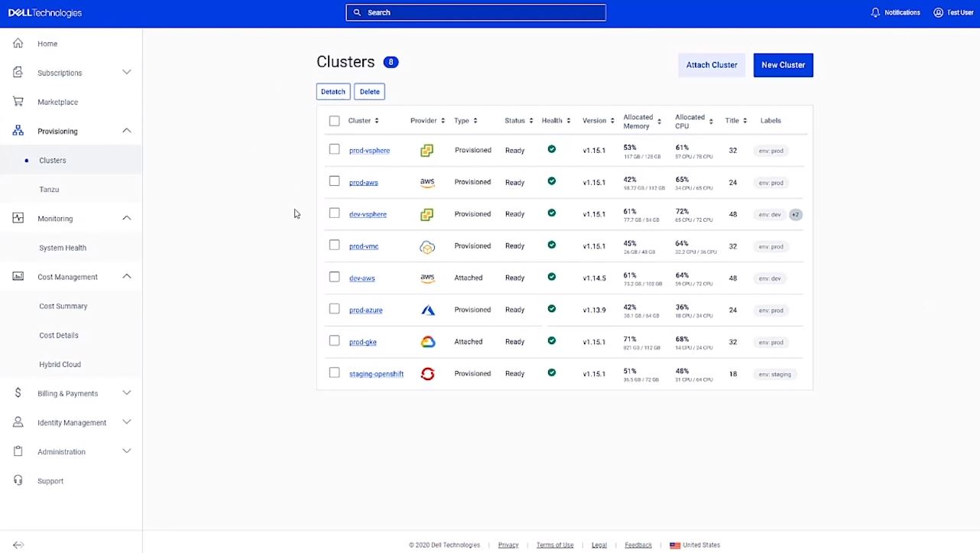Screen dimensions: 980x553
Task: Click the Support headset icon
Action: click(x=18, y=480)
